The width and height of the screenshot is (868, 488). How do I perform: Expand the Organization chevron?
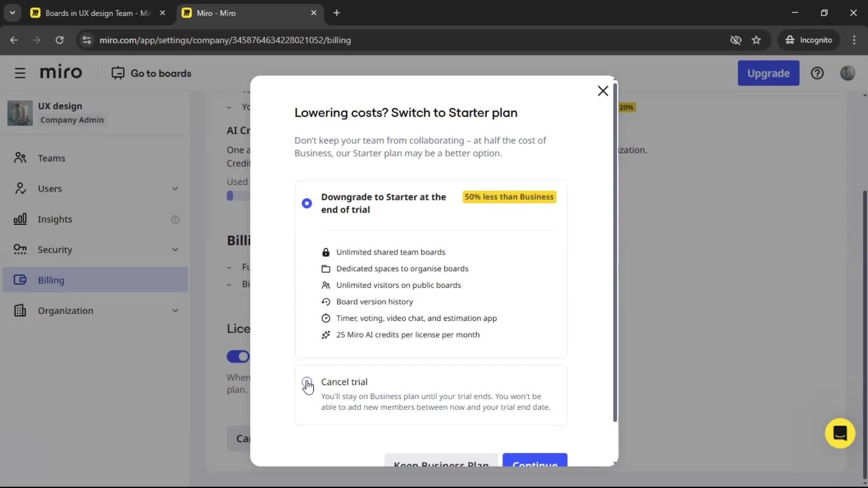pyautogui.click(x=175, y=310)
